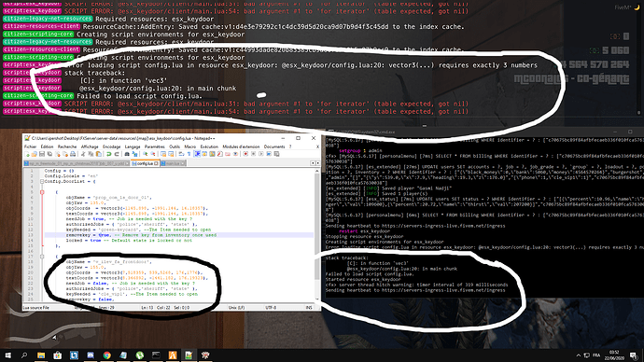Click the New file icon in Notepad++ toolbar
644x362 pixels.
tap(27, 154)
